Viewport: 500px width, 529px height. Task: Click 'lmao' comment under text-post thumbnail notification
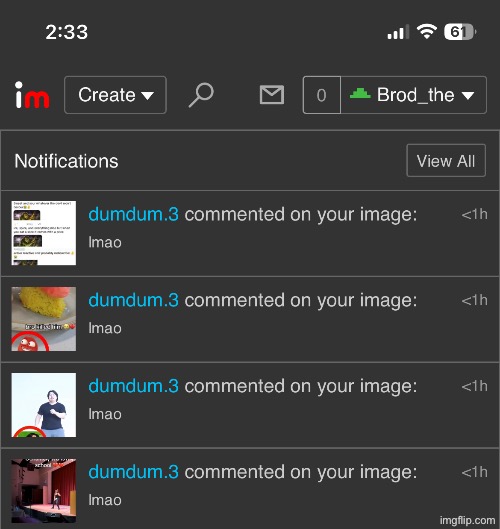(x=105, y=243)
